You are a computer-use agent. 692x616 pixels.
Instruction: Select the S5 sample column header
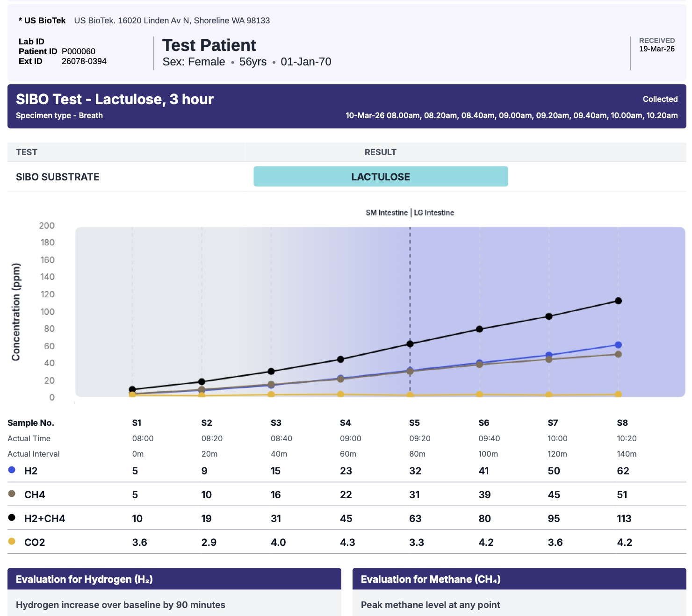click(414, 423)
